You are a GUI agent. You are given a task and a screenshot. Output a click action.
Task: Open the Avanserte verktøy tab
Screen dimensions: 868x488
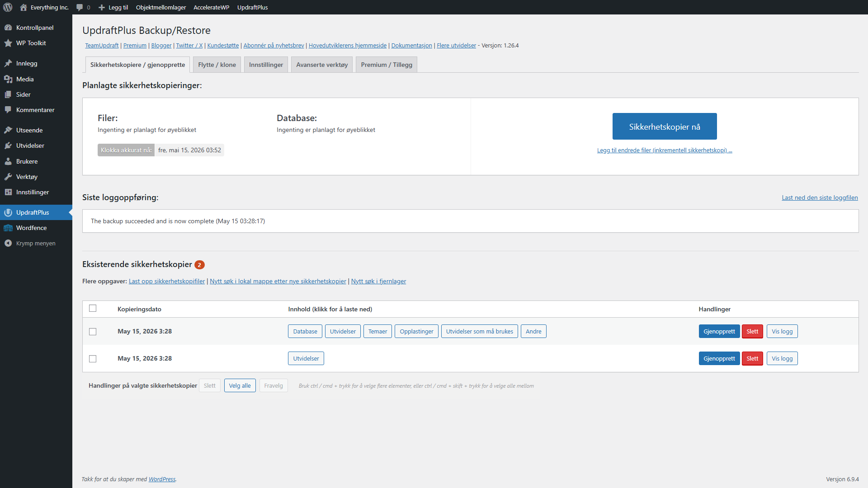[x=322, y=65]
